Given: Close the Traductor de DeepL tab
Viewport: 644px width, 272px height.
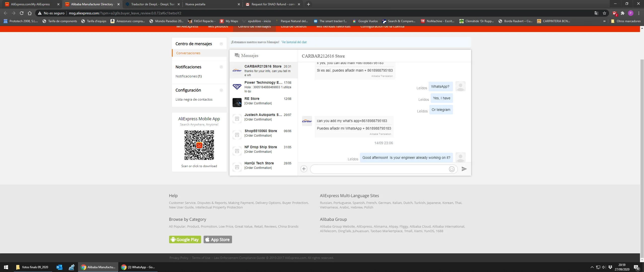Looking at the screenshot, I should coord(179,4).
